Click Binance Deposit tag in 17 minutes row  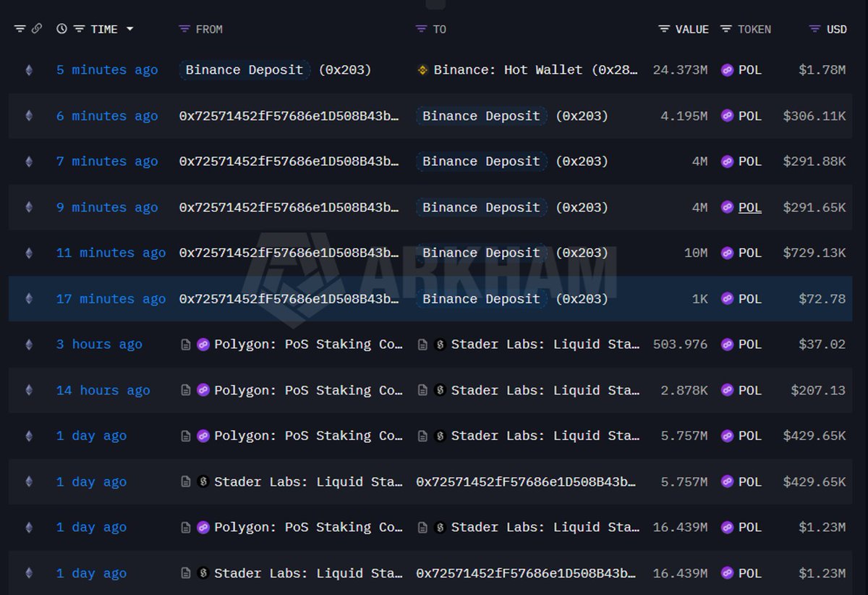click(481, 298)
